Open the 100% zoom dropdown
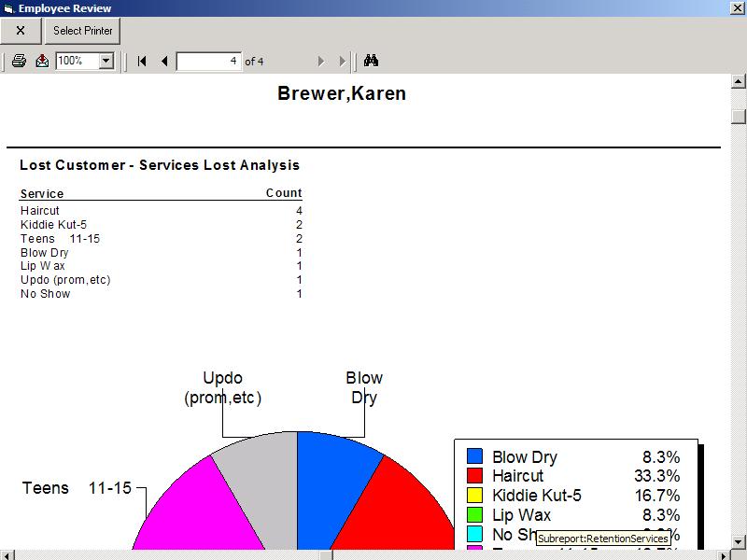This screenshot has width=747, height=560. pyautogui.click(x=106, y=61)
